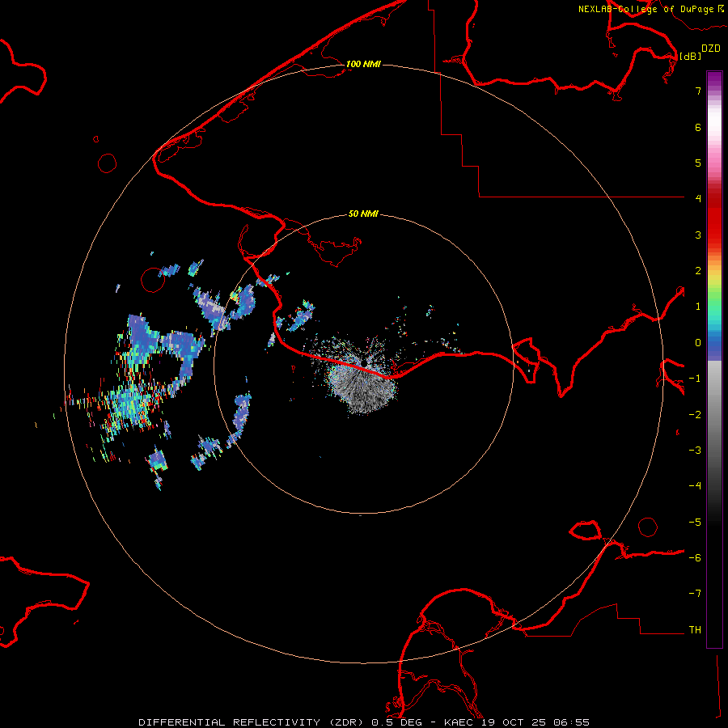Click the -1 value on color scale
The height and width of the screenshot is (728, 728).
point(695,379)
